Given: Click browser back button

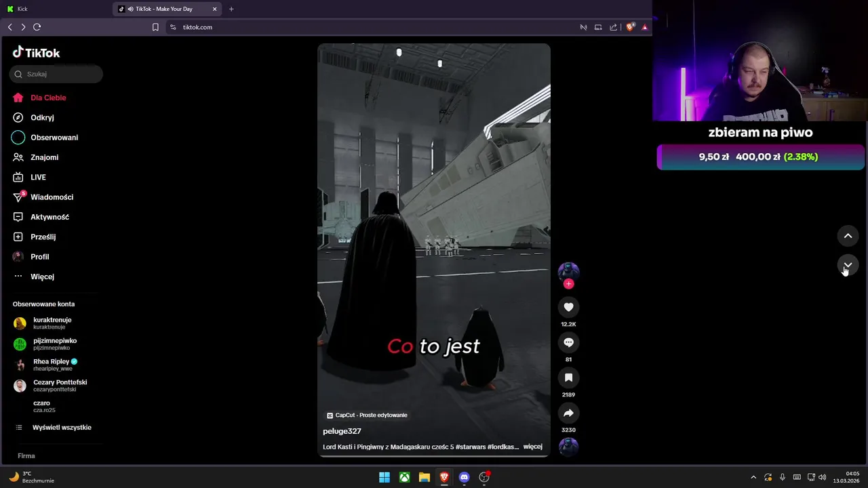Looking at the screenshot, I should click(9, 27).
